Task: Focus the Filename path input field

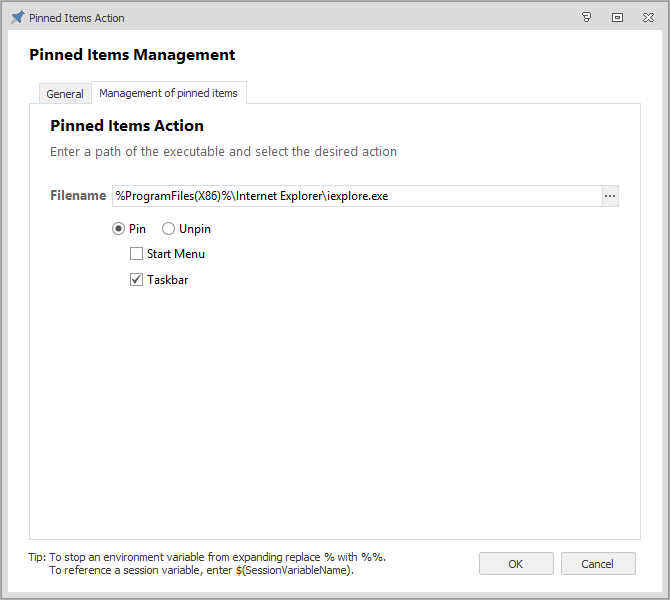Action: click(356, 196)
